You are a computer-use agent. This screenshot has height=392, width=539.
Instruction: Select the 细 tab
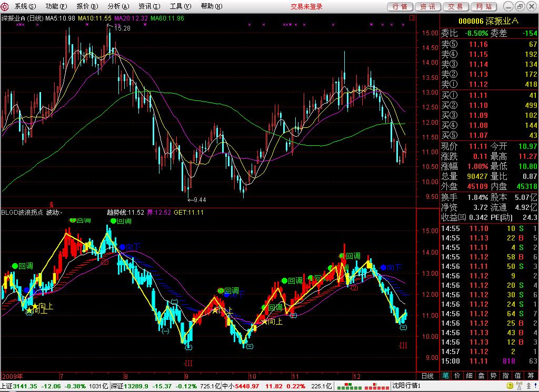(x=470, y=376)
